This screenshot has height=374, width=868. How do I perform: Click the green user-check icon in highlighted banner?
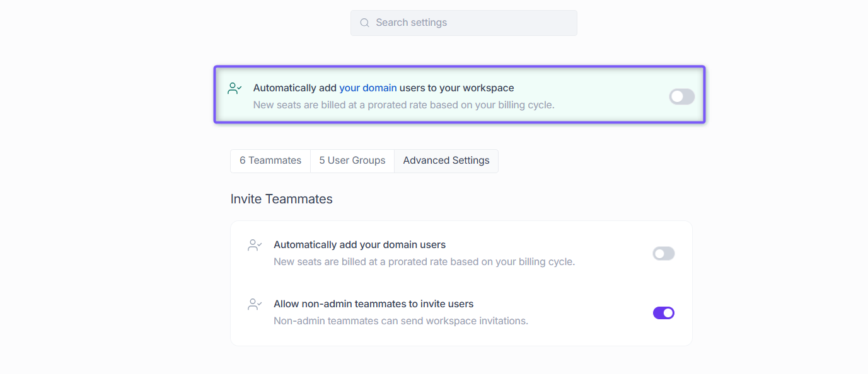[x=234, y=88]
